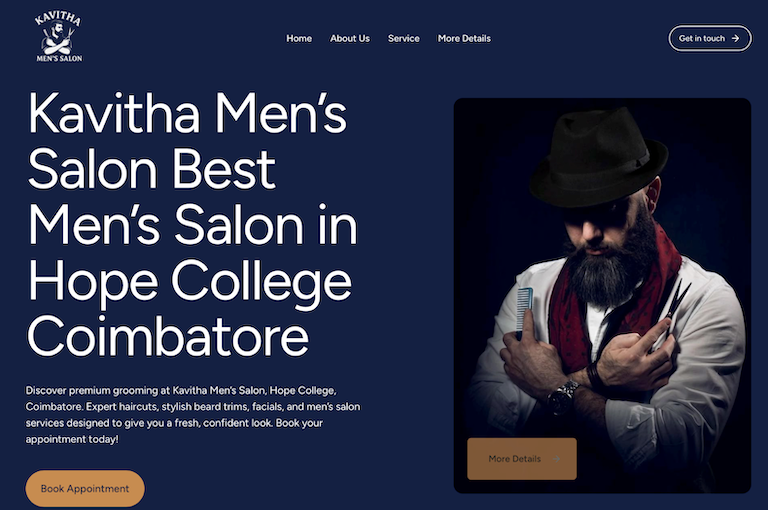
Task: Click the More Details button on the photo
Action: click(522, 459)
